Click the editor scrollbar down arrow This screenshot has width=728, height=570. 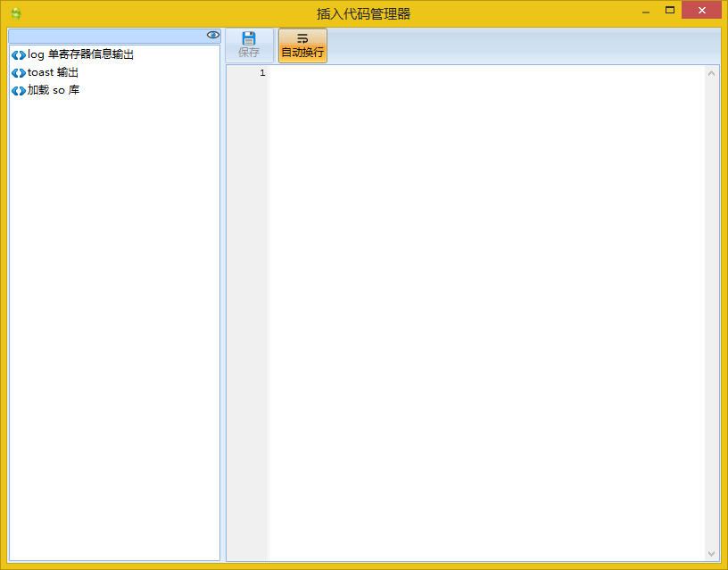point(711,553)
